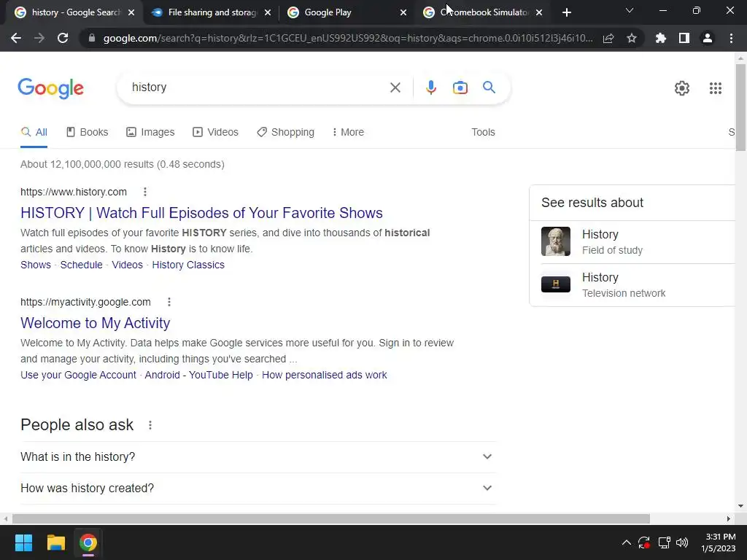
Task: Select the Videos search filter
Action: (215, 132)
